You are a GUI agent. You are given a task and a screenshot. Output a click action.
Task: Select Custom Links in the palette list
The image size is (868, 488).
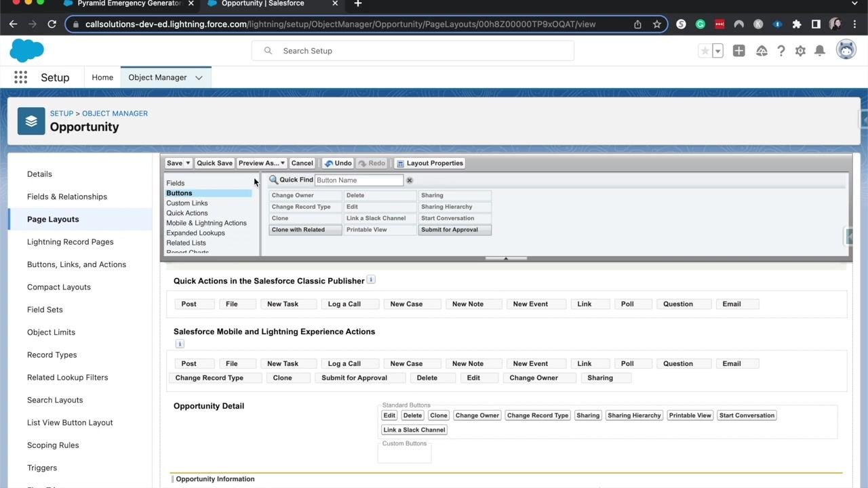(x=187, y=203)
